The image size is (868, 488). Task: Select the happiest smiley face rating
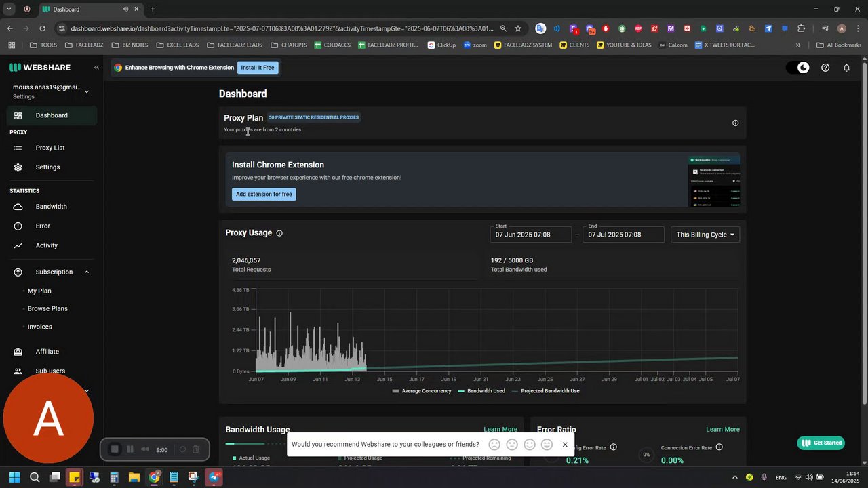point(547,445)
